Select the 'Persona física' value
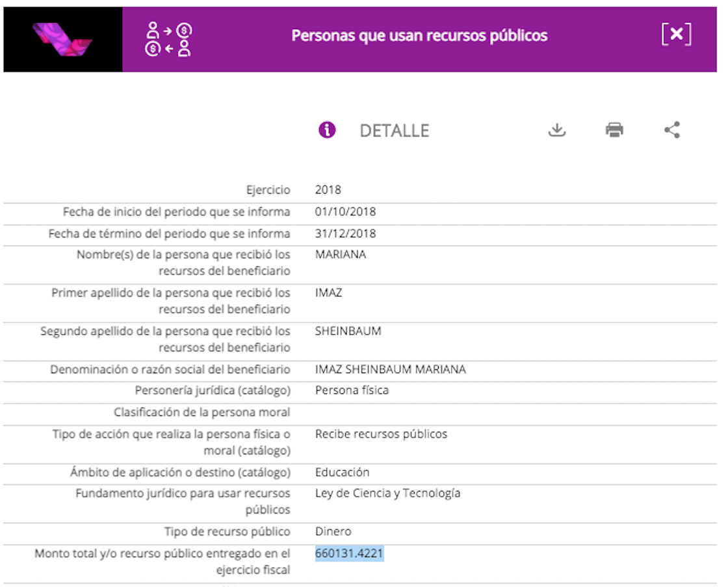728x587 pixels. (x=351, y=390)
